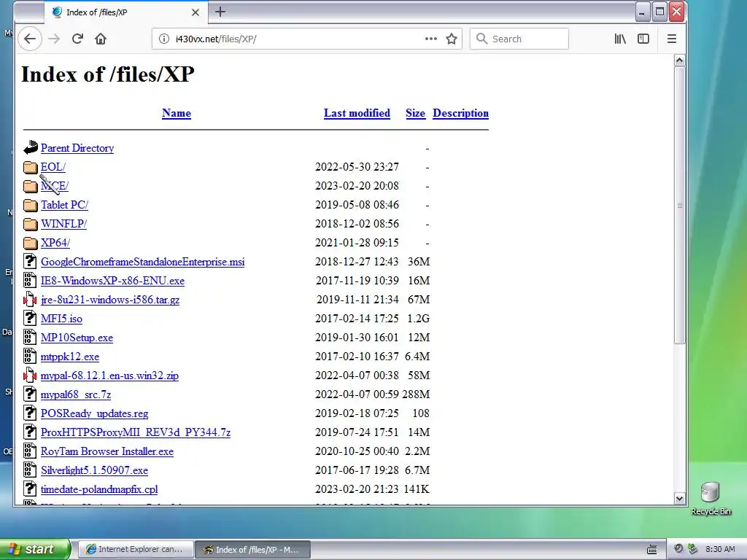
Task: Open the WINFLP/ directory link
Action: pyautogui.click(x=64, y=224)
